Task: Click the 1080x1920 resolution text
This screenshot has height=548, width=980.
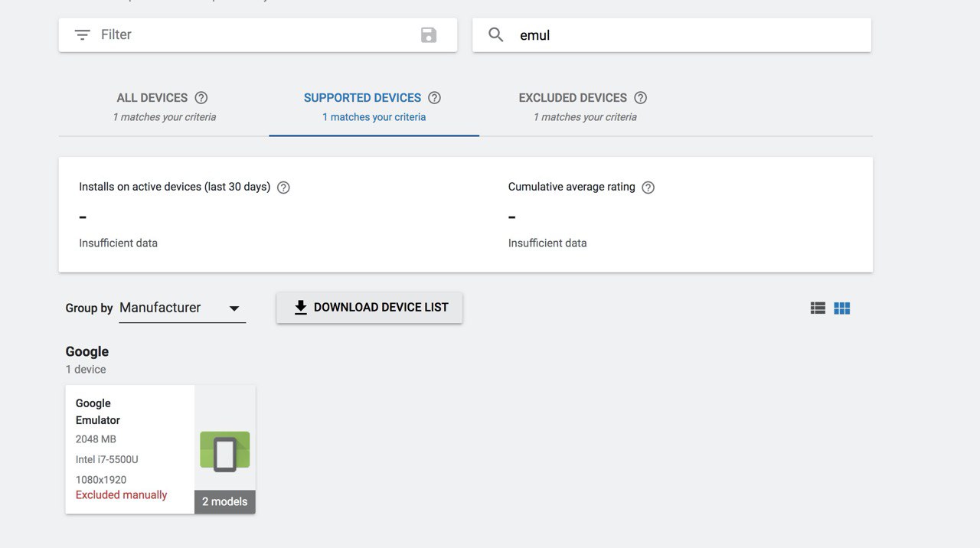Action: 101,480
